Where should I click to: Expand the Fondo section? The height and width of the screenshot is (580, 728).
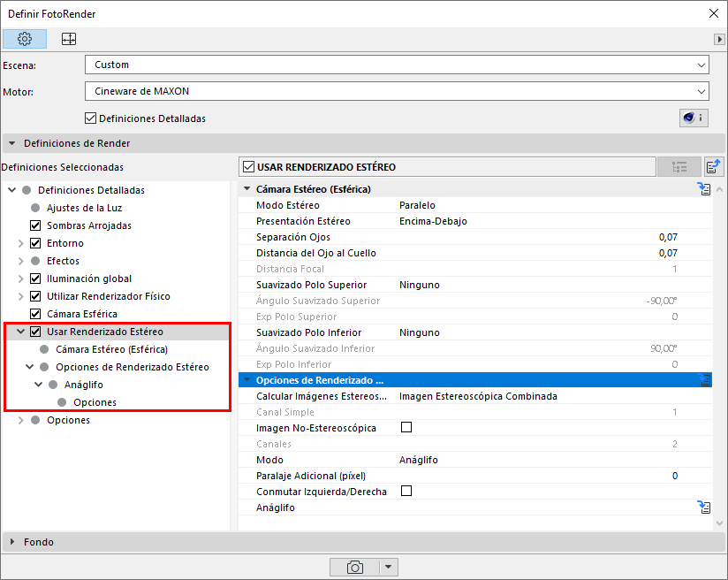(x=12, y=542)
